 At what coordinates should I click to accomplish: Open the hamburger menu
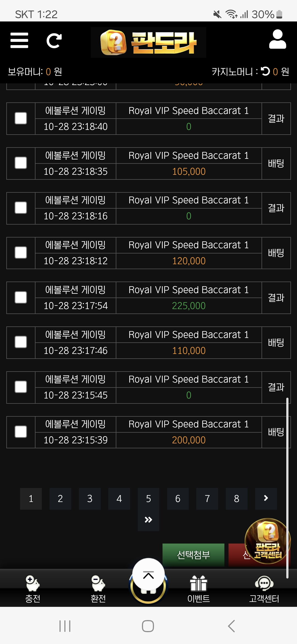click(19, 40)
